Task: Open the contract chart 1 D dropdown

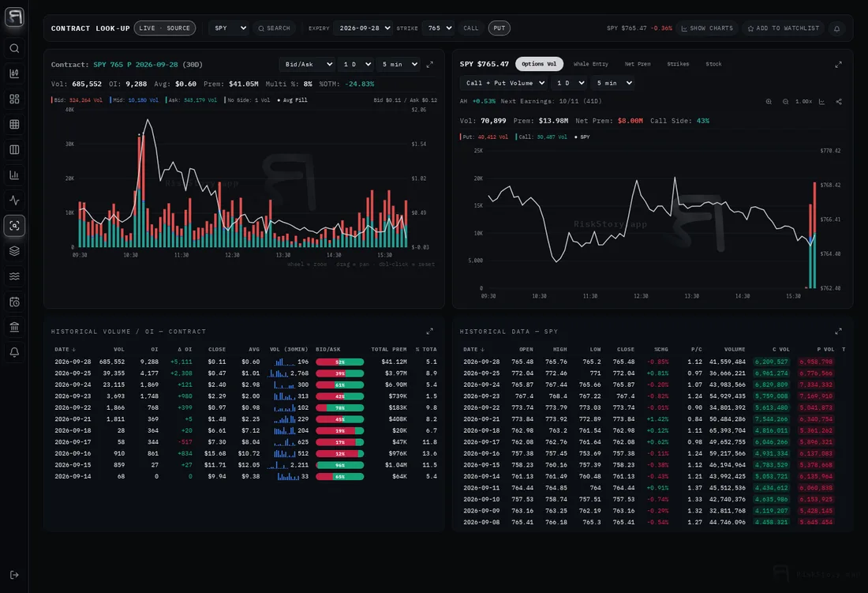Action: pyautogui.click(x=355, y=65)
